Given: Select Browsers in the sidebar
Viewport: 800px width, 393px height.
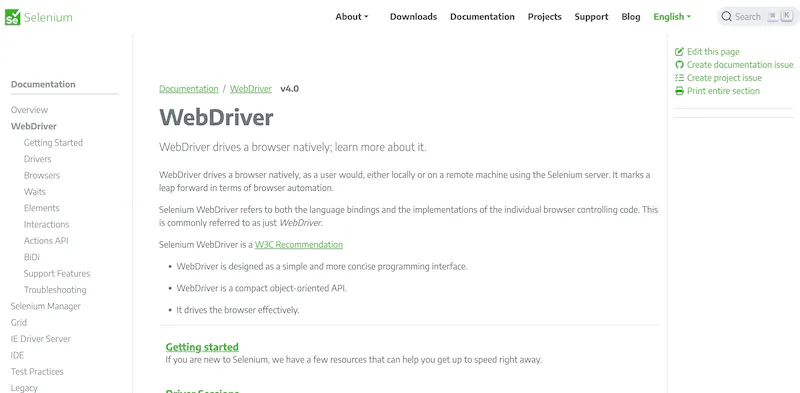Looking at the screenshot, I should [42, 175].
